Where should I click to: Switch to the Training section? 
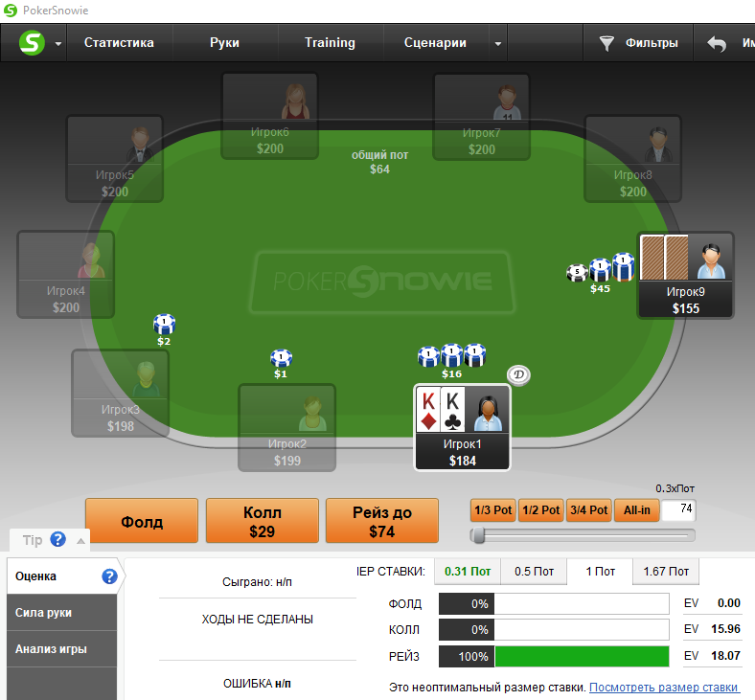pyautogui.click(x=330, y=42)
